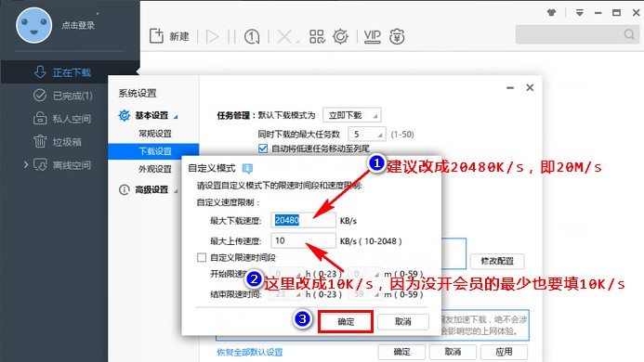Open settings gear icon in toolbar
Screen dimensions: 644x362
(x=340, y=36)
